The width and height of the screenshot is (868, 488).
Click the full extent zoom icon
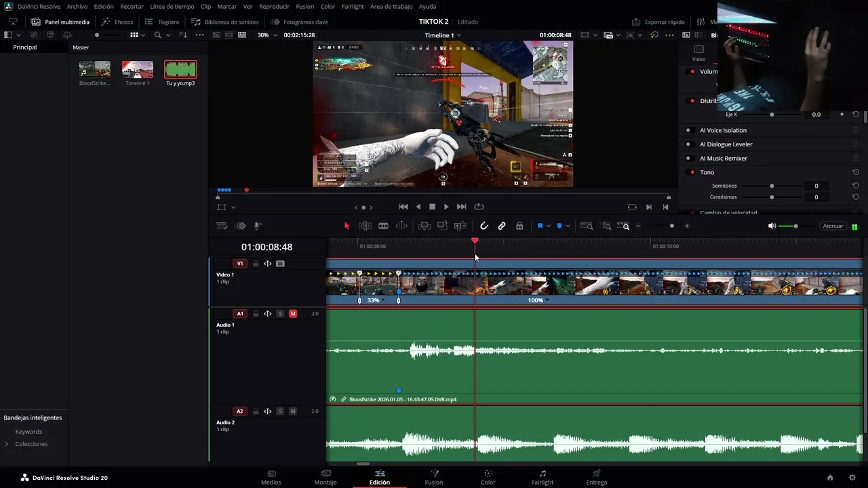[587, 226]
